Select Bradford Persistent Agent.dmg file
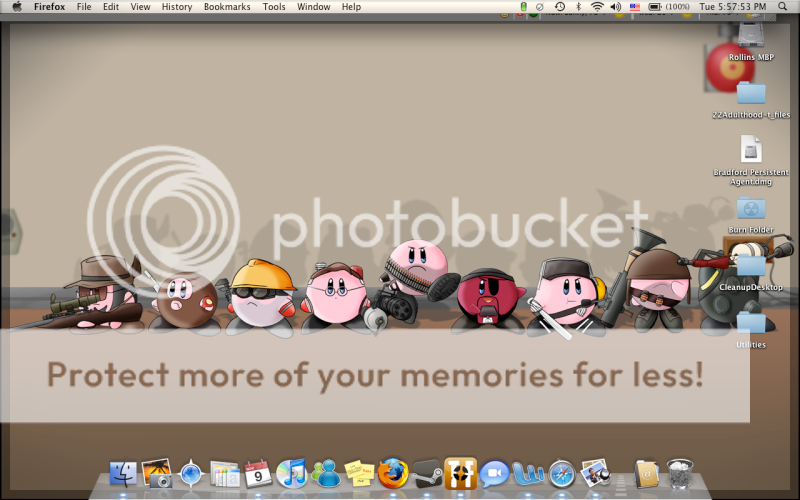The width and height of the screenshot is (800, 500). [751, 150]
